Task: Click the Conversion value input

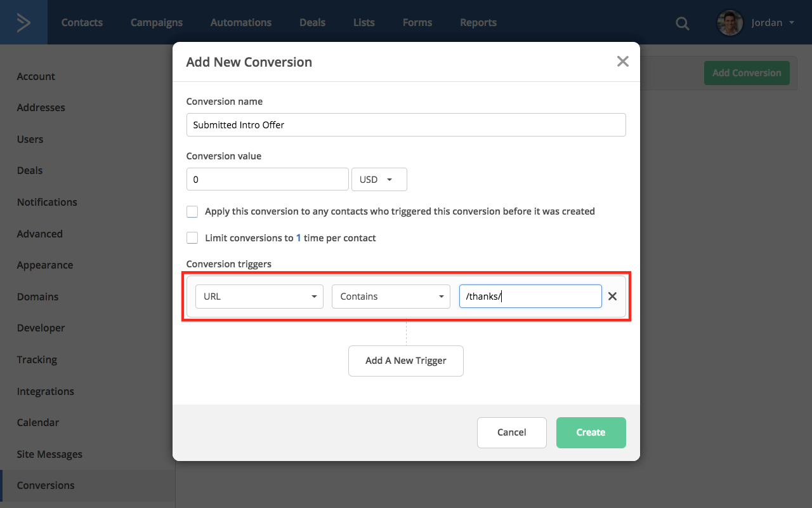Action: click(x=267, y=180)
